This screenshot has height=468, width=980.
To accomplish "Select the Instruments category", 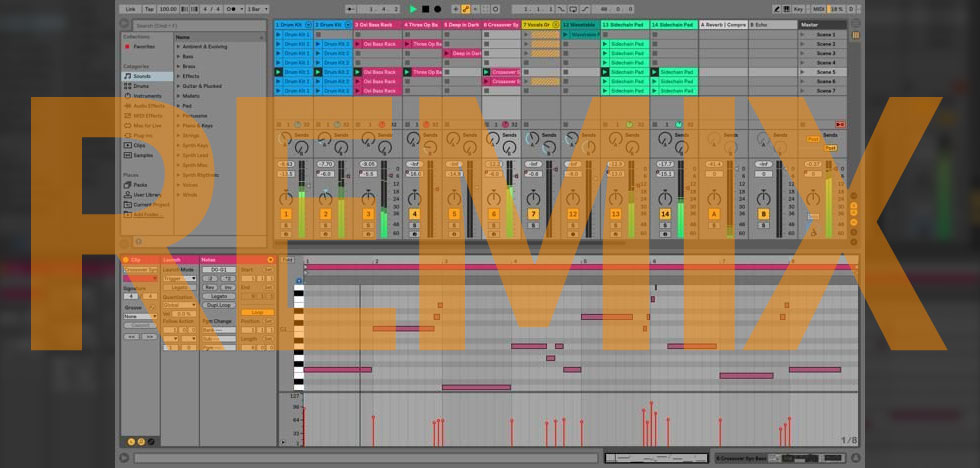I will click(148, 96).
